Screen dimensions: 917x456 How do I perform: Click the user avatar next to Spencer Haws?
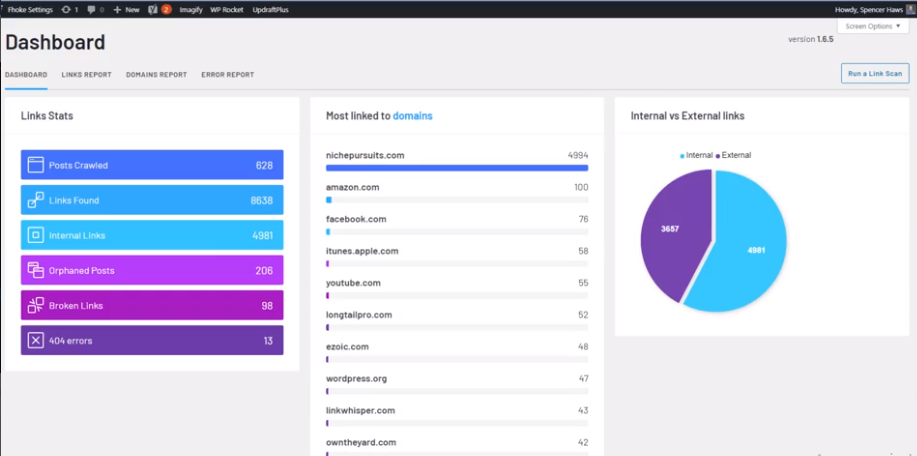[x=911, y=10]
